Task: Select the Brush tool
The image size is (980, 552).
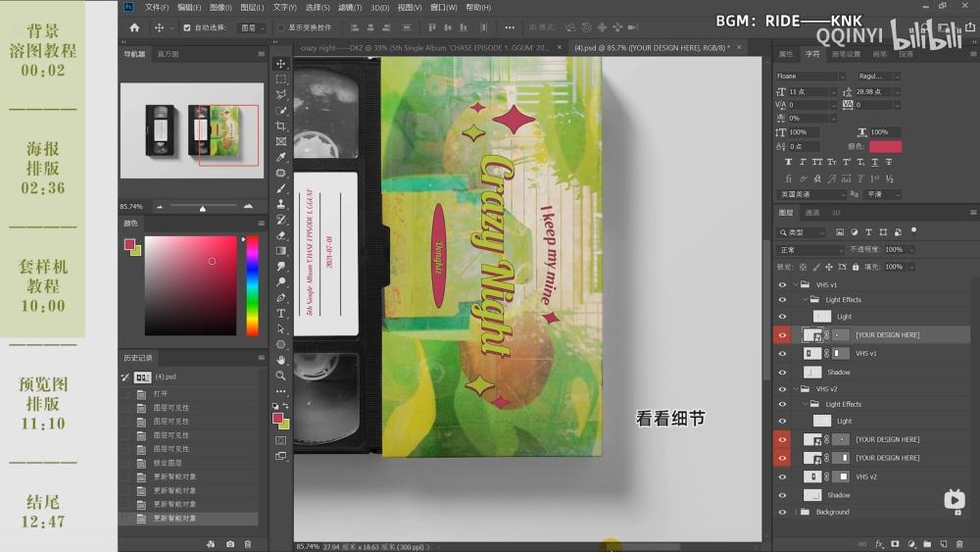Action: [281, 188]
